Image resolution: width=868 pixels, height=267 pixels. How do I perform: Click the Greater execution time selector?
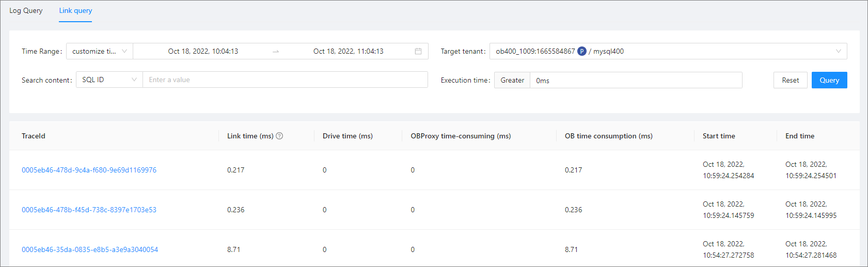point(512,80)
